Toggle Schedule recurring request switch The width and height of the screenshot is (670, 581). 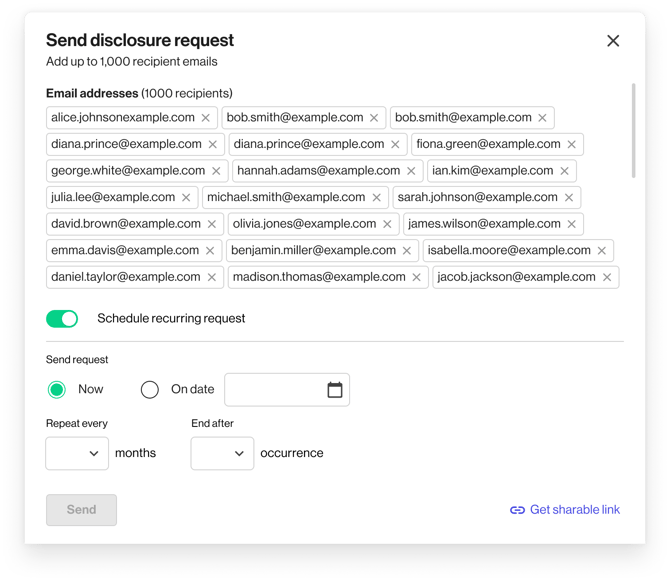[62, 319]
